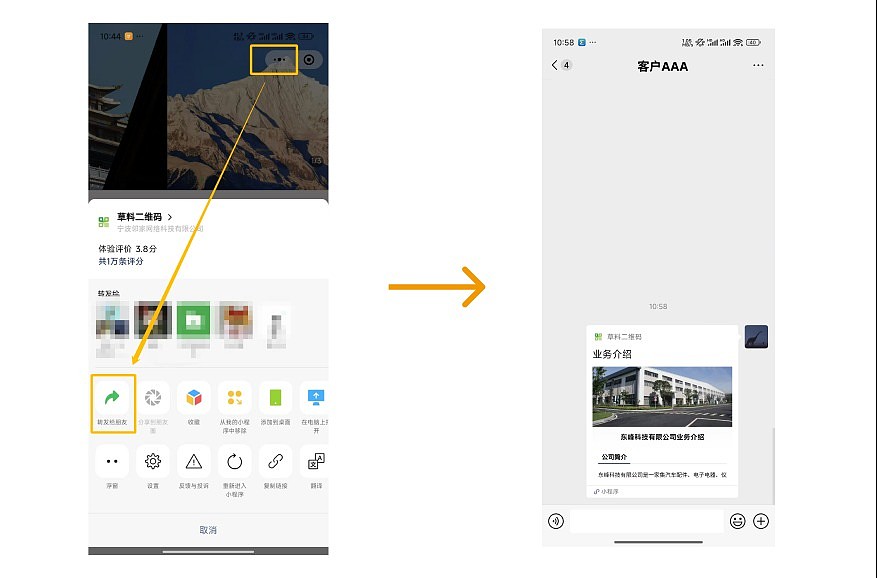Tap the dinosaur avatar in the chat
Image resolution: width=877 pixels, height=578 pixels.
(x=756, y=336)
